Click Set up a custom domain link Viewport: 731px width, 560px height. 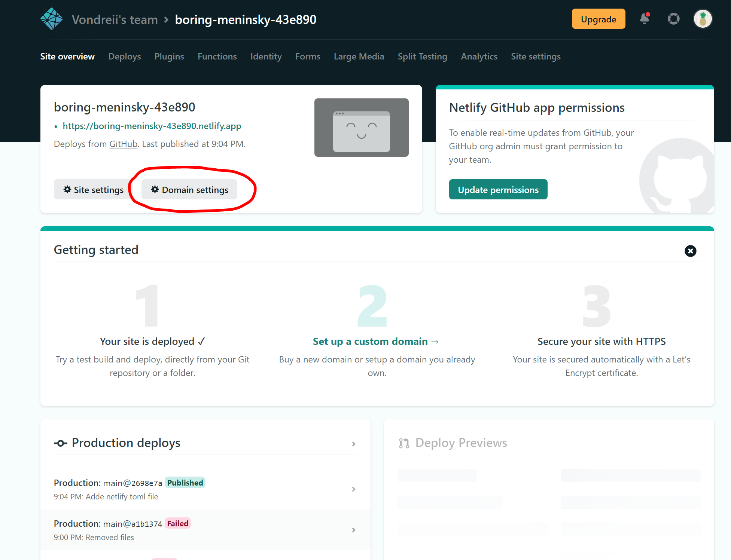[376, 342]
